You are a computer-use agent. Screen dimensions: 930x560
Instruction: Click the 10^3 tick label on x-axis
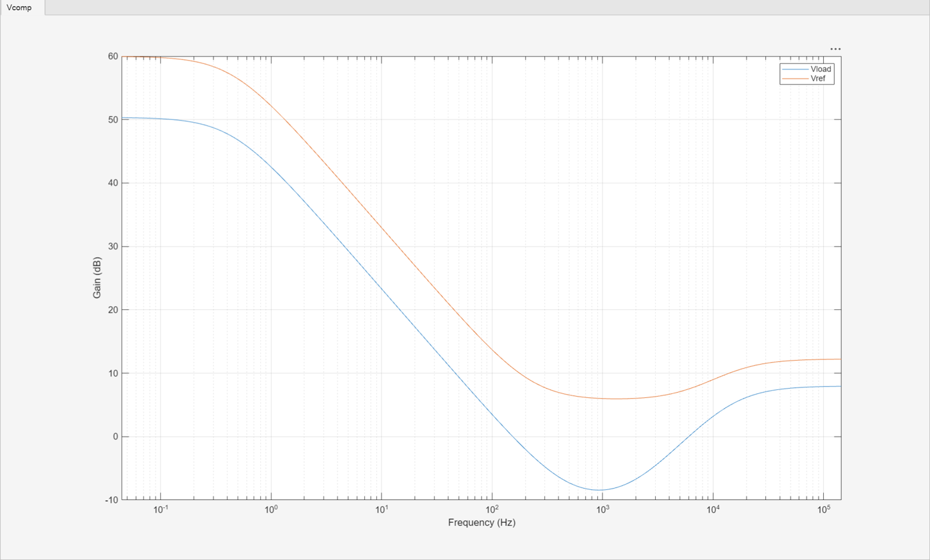602,510
